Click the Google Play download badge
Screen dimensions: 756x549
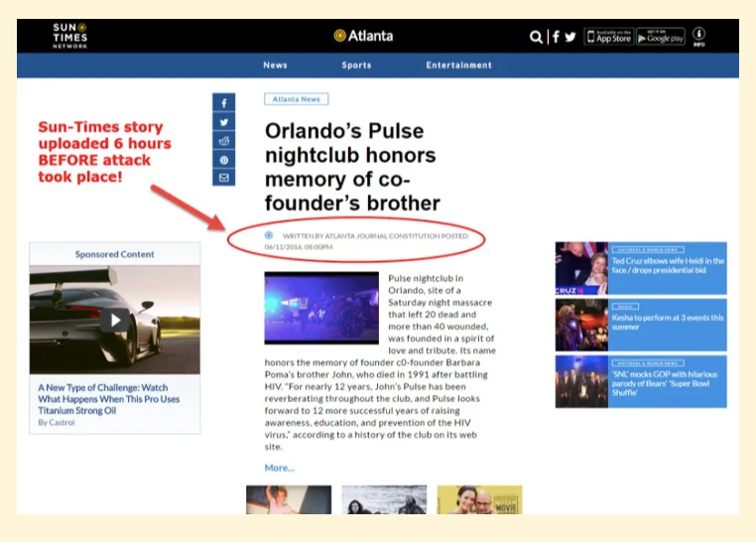click(661, 36)
